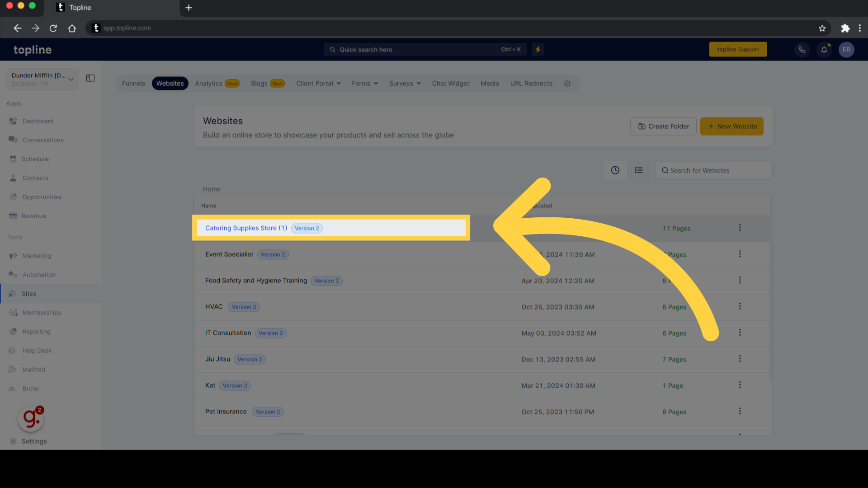This screenshot has width=868, height=488.
Task: Click the Home breadcrumb
Action: pyautogui.click(x=212, y=189)
